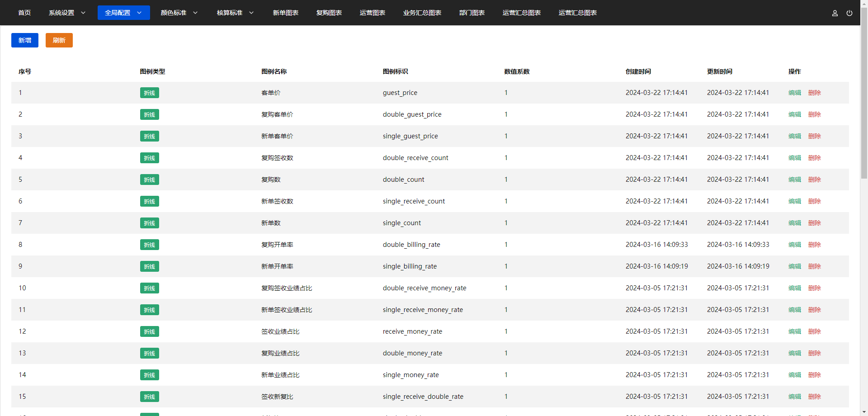This screenshot has width=868, height=416.
Task: Edit the receive_money_rate row
Action: 795,331
